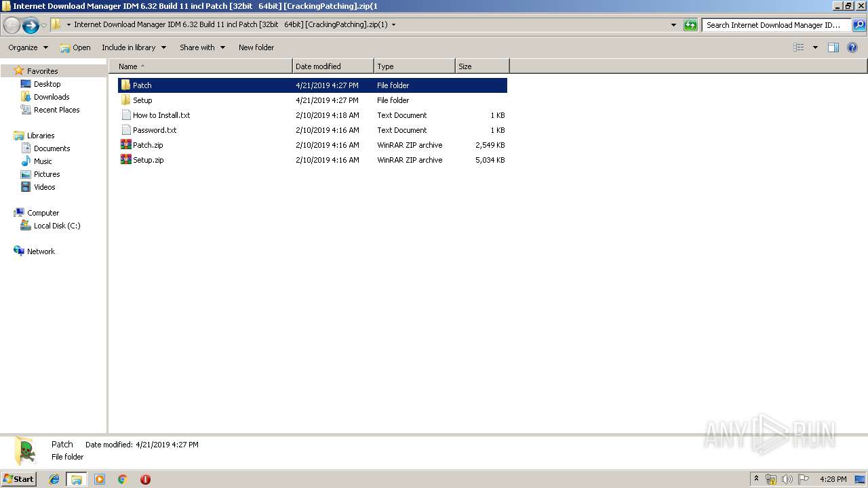
Task: Launch Internet Explorer from taskbar
Action: click(x=54, y=479)
